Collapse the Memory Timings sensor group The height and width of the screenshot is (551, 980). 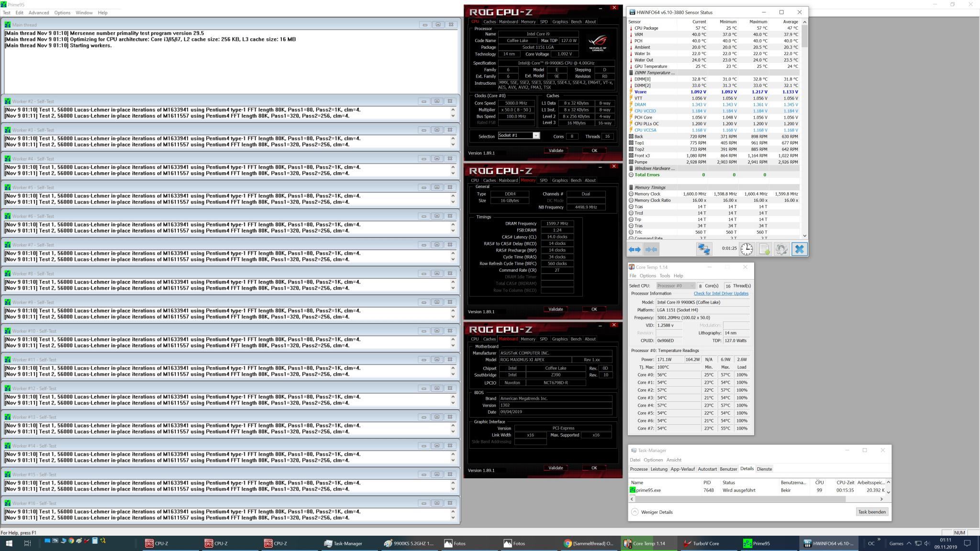631,187
